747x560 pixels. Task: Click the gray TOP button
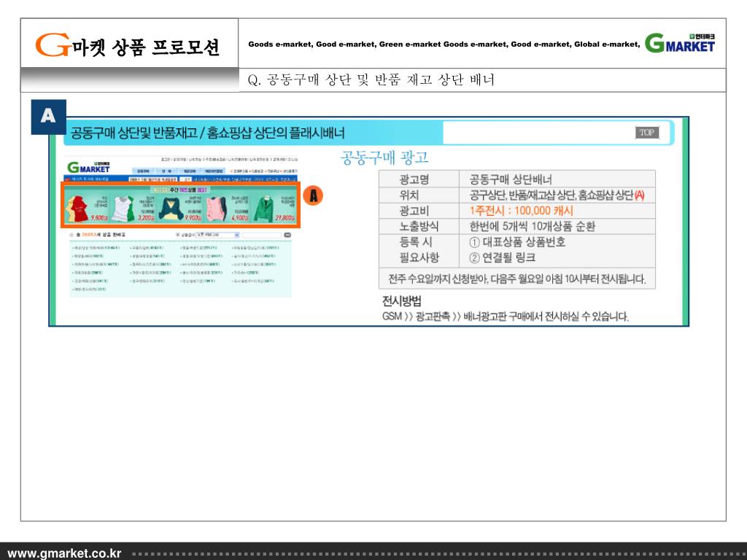647,133
